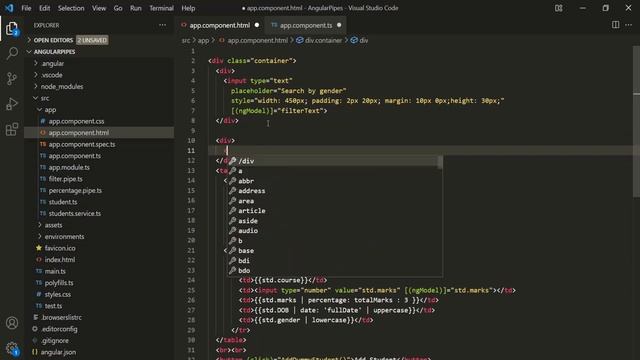Open the Run menu
640x360 pixels.
point(136,8)
